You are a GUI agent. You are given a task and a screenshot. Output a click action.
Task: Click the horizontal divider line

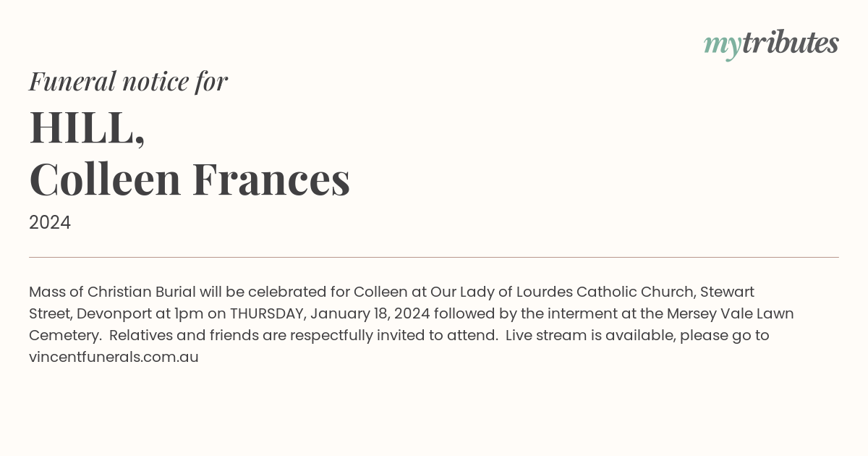coord(434,257)
